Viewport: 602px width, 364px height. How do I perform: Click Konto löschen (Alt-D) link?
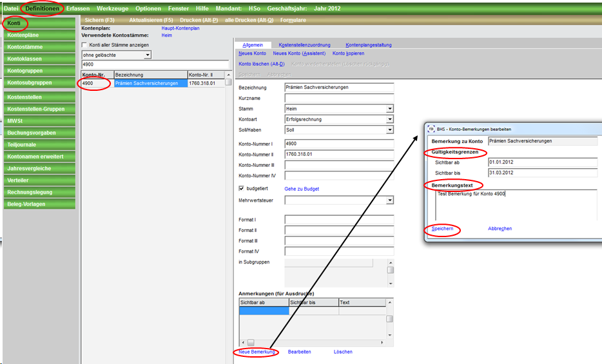click(x=262, y=64)
